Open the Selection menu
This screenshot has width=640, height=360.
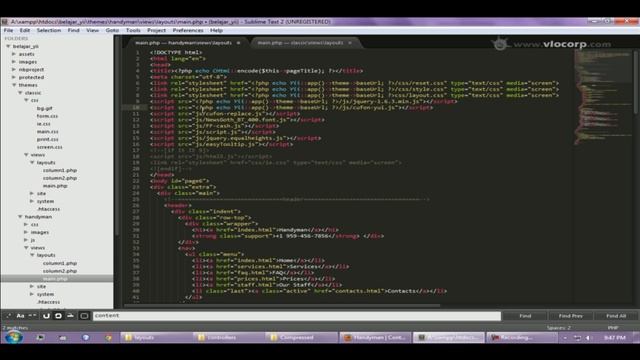pos(49,30)
